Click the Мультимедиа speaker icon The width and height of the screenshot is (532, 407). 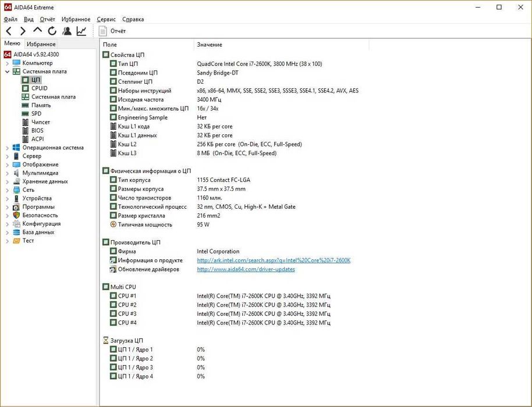[16, 173]
